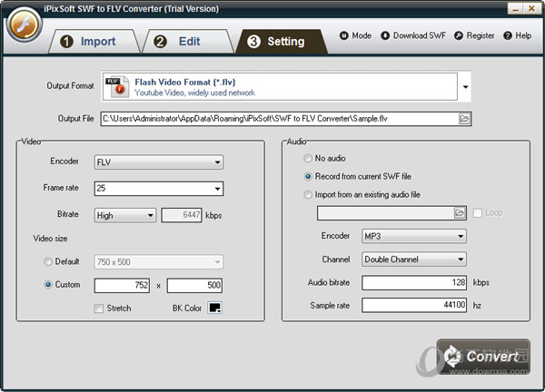The width and height of the screenshot is (545, 392).
Task: Click the Help label
Action: point(523,35)
